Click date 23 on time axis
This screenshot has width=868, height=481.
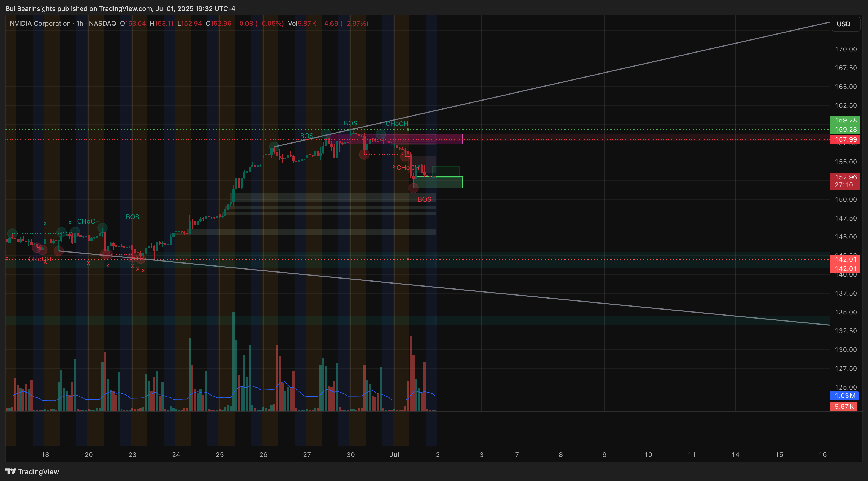[x=132, y=454]
